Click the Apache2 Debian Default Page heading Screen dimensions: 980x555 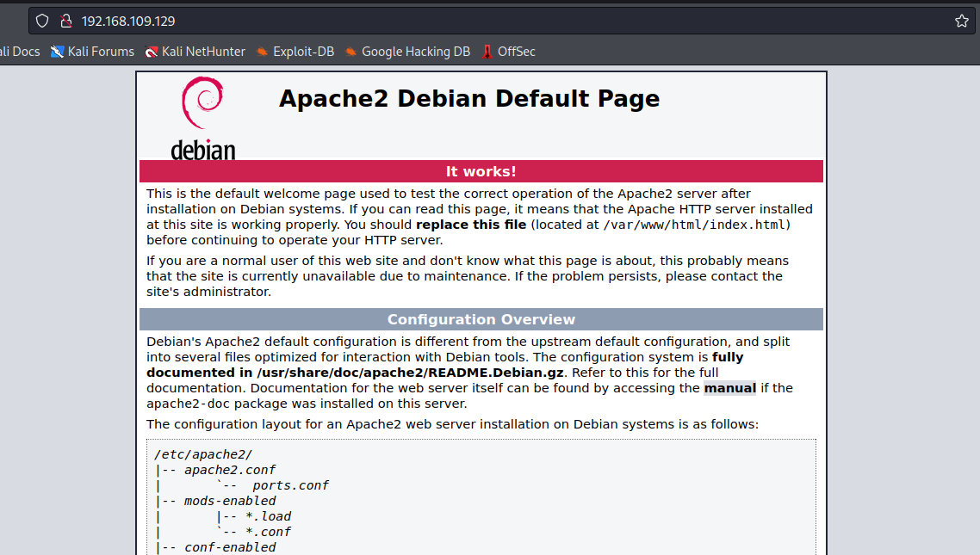point(469,99)
